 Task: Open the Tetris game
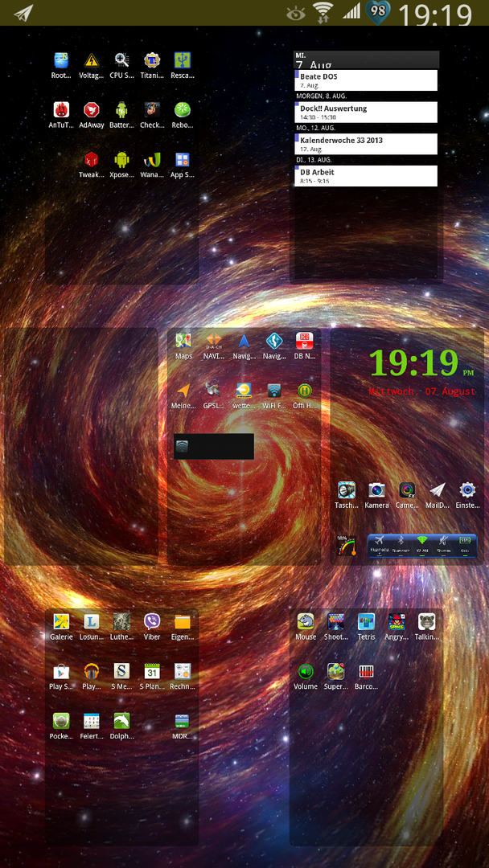pyautogui.click(x=366, y=621)
